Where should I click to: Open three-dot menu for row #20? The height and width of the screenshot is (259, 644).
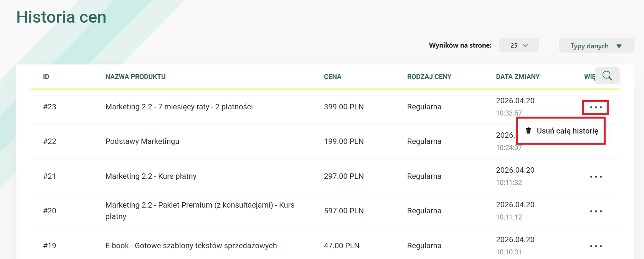(x=596, y=211)
